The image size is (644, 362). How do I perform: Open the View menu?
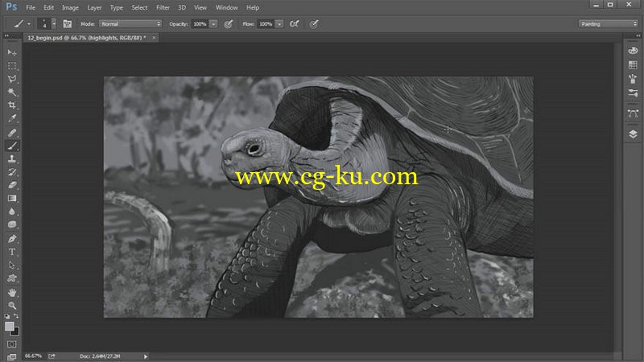[200, 7]
